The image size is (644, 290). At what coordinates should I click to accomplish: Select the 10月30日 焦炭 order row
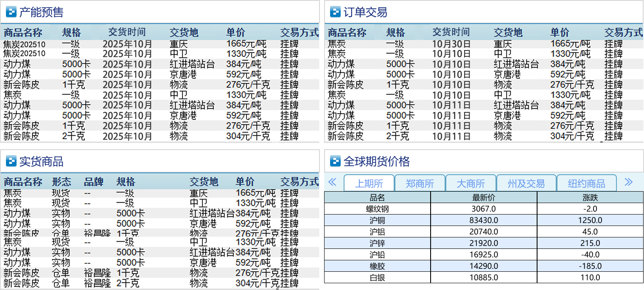(x=484, y=44)
